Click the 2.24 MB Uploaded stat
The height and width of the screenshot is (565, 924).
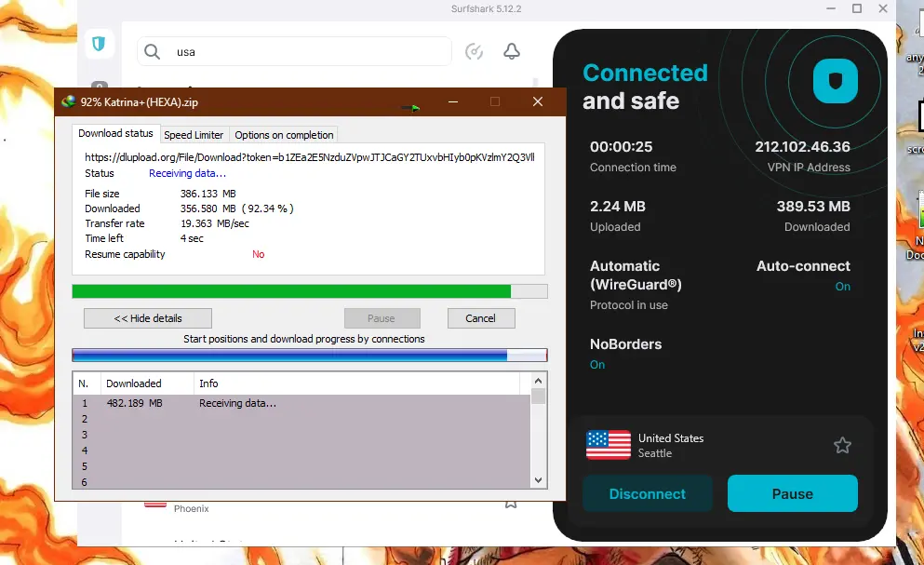(618, 216)
